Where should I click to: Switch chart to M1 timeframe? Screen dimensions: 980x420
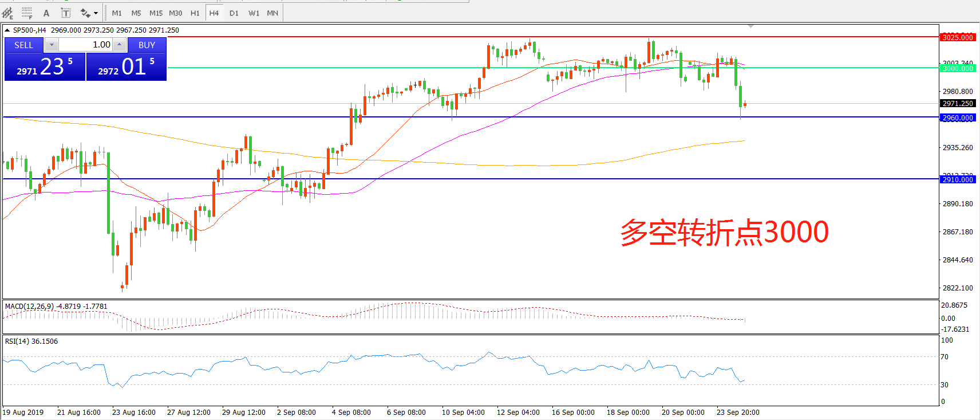click(x=117, y=13)
